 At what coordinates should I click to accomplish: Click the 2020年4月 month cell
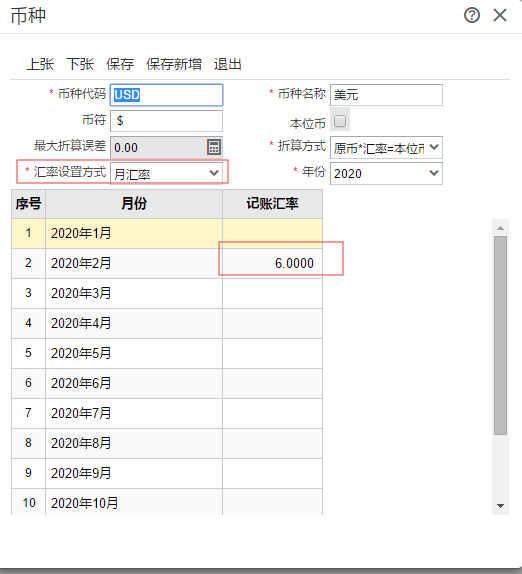(134, 324)
